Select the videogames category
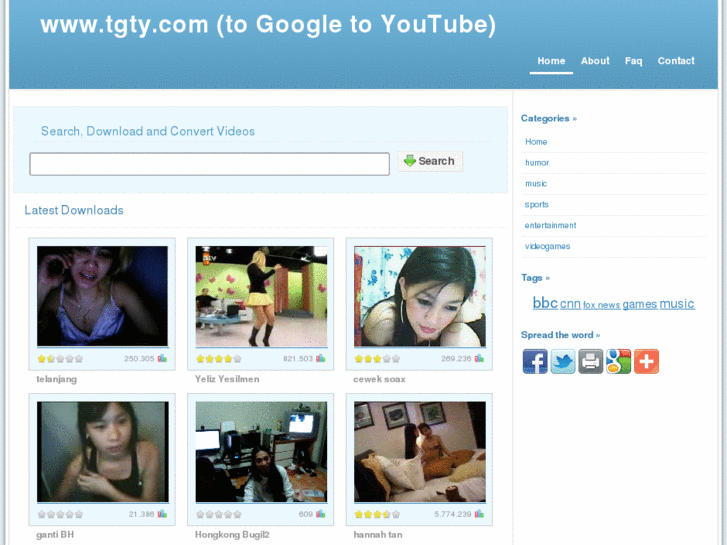 [548, 246]
